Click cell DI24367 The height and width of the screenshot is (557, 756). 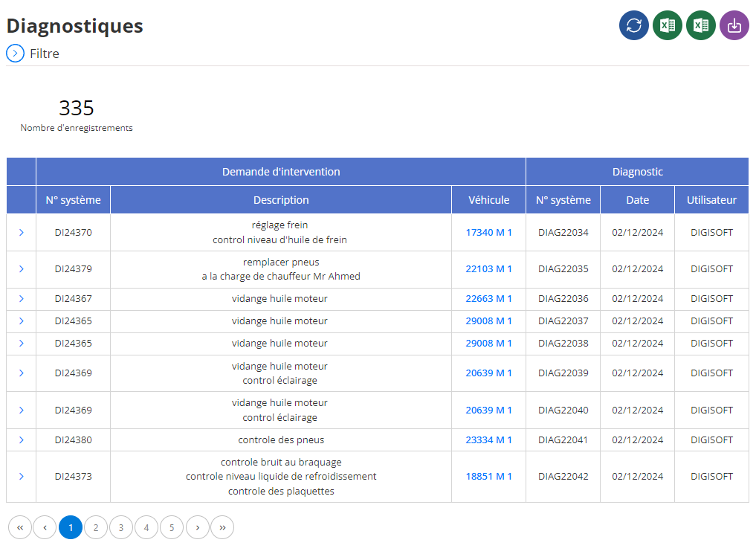pyautogui.click(x=74, y=299)
